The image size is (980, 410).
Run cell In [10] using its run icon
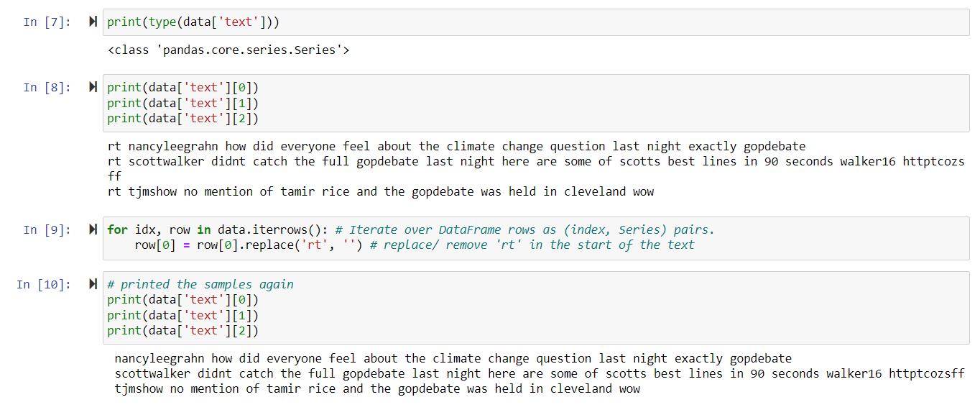point(93,284)
